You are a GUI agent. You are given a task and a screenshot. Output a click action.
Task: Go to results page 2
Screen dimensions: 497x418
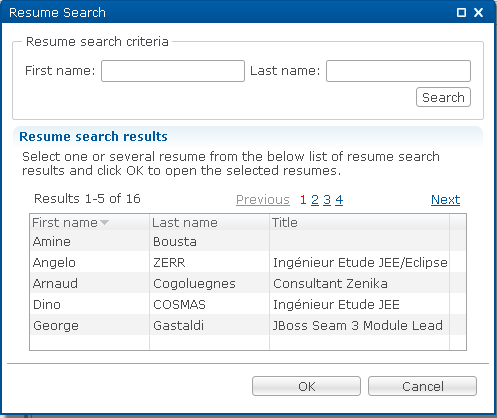315,200
